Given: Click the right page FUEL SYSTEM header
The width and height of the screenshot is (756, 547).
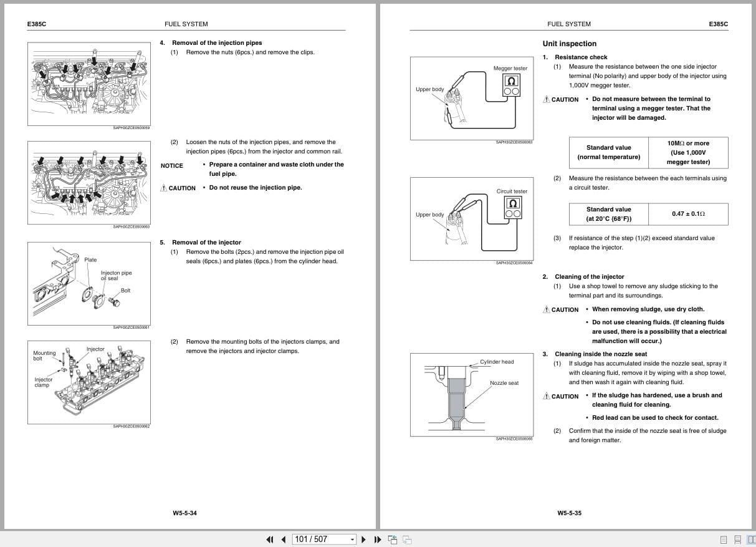Looking at the screenshot, I should click(569, 24).
